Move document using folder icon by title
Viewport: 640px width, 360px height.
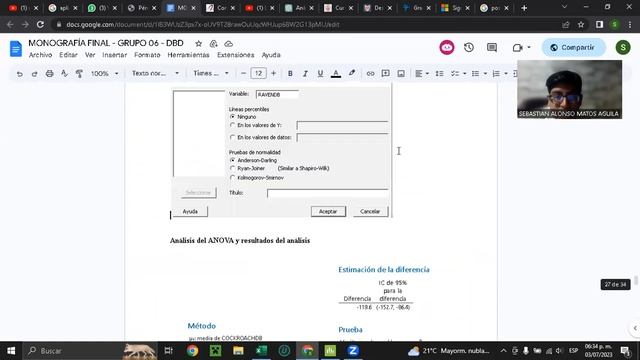coord(213,44)
